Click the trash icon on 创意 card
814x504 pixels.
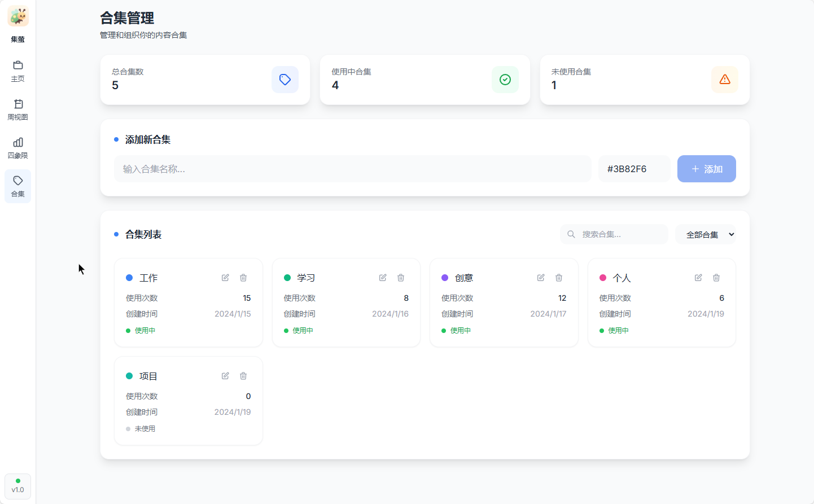pos(559,278)
